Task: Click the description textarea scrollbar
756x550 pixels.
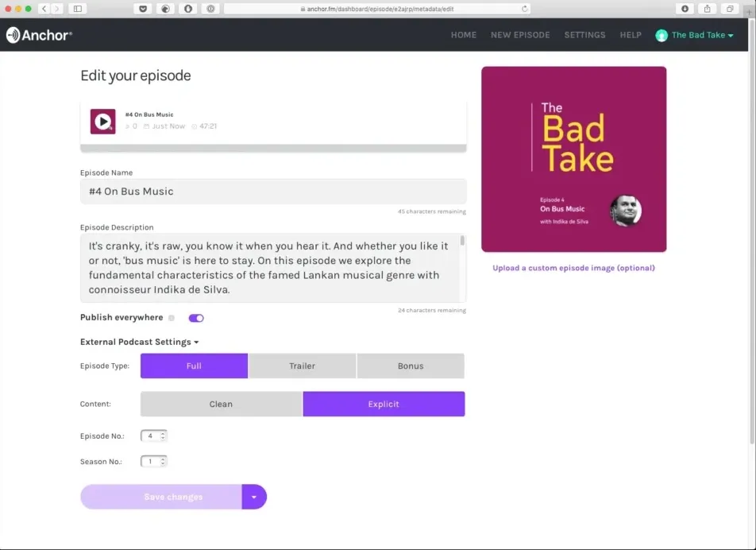Action: [462, 240]
